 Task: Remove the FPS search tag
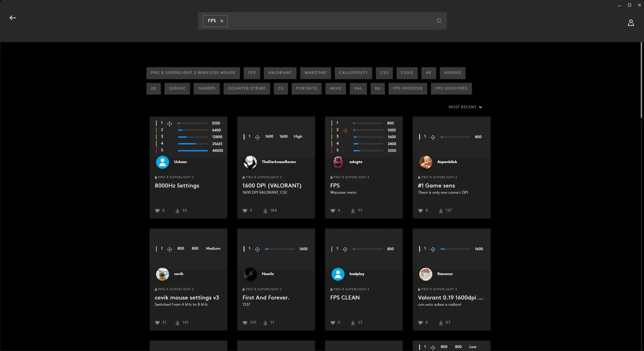[222, 21]
